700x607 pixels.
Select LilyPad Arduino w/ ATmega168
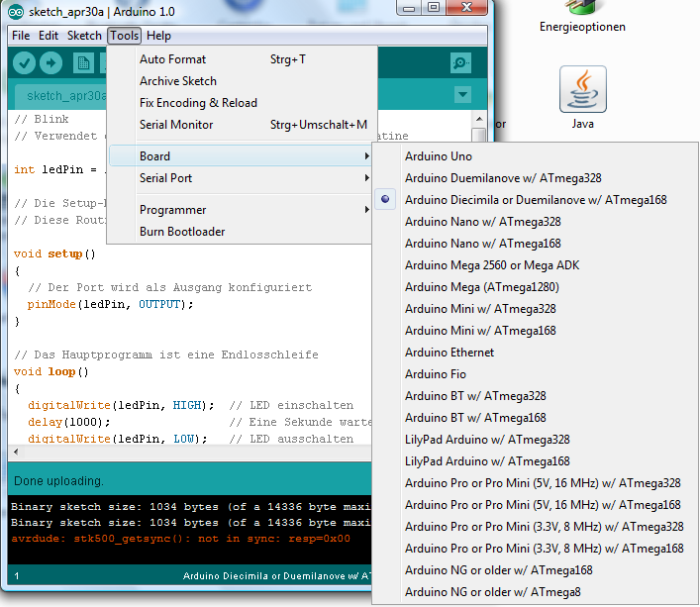coord(536,461)
